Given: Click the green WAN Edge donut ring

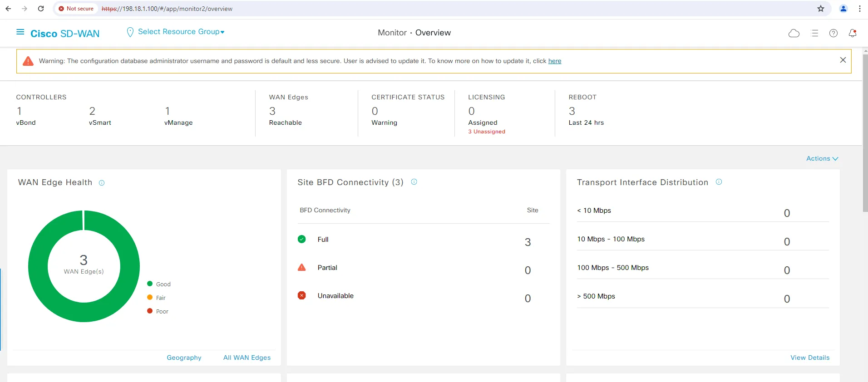Looking at the screenshot, I should [x=38, y=266].
